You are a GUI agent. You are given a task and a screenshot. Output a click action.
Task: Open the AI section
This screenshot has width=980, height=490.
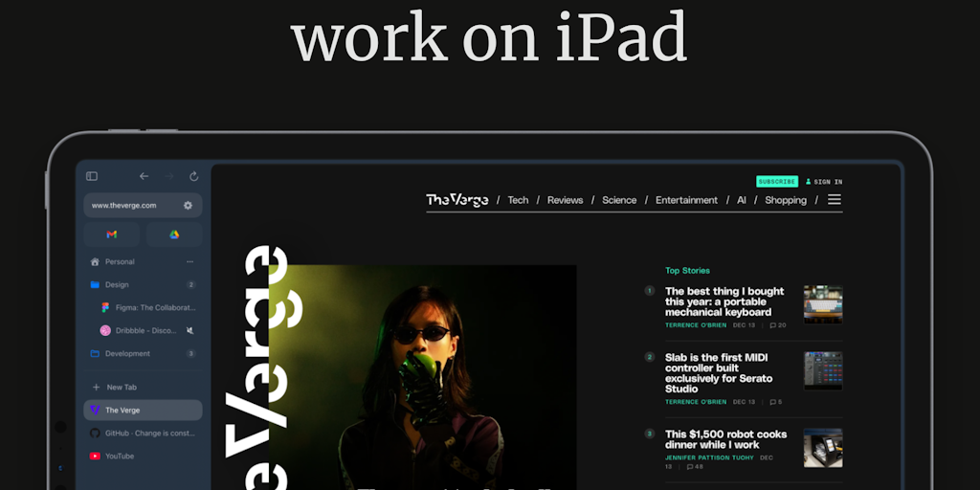[742, 200]
